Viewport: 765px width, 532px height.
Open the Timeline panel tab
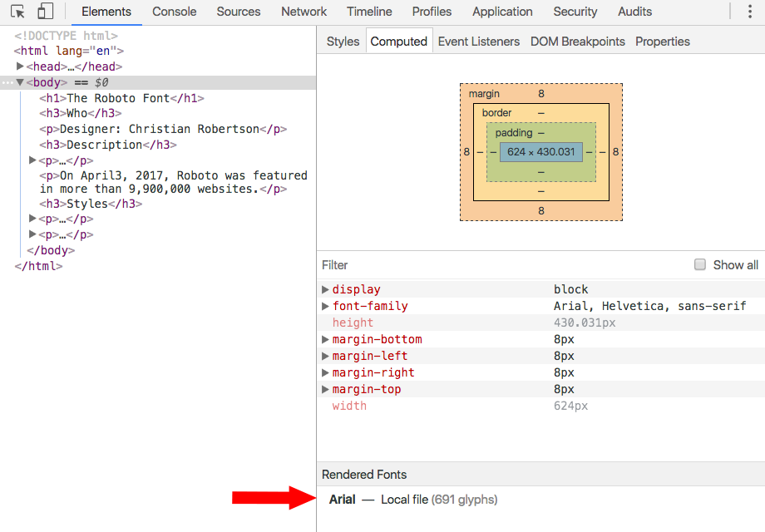click(369, 12)
